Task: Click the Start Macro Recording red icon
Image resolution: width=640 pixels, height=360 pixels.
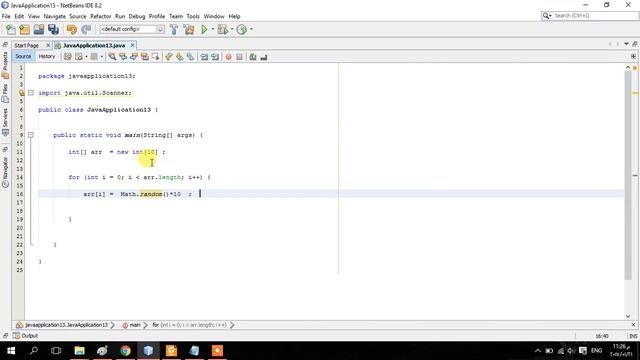Action: (x=229, y=57)
